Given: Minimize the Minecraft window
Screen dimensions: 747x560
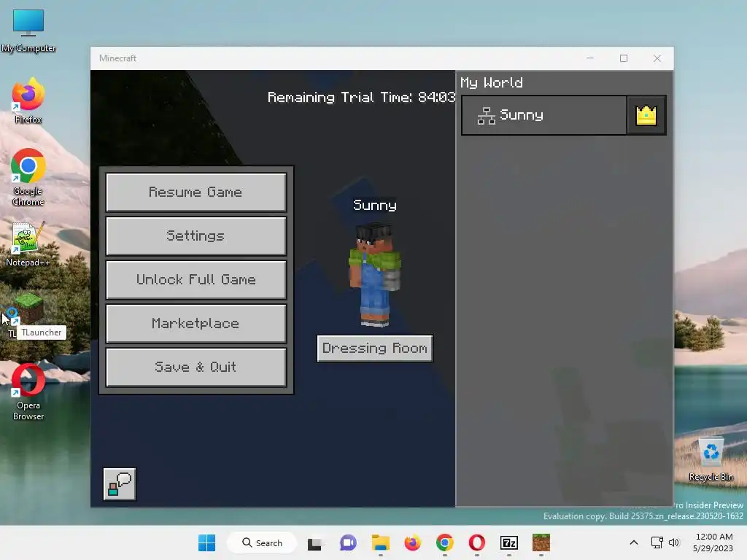Looking at the screenshot, I should tap(590, 58).
